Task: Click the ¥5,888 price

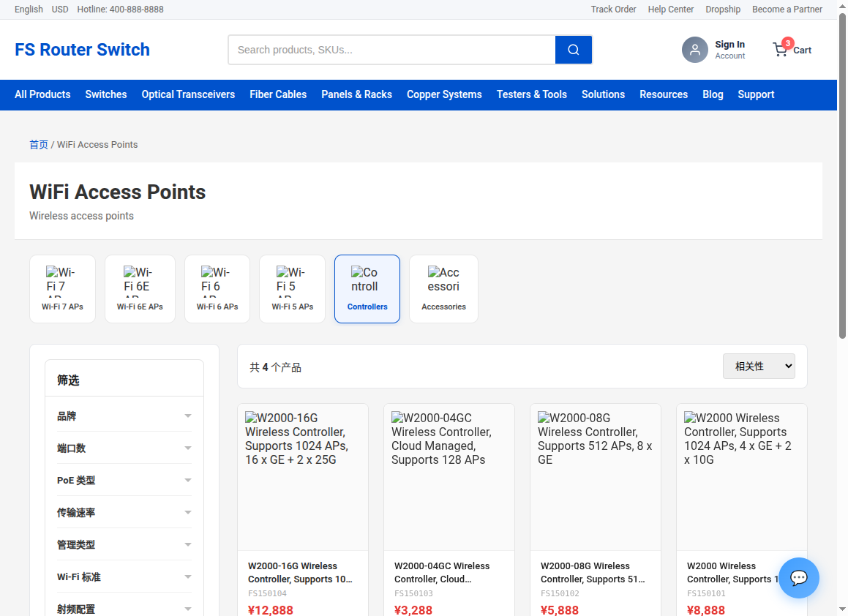Action: pyautogui.click(x=560, y=610)
